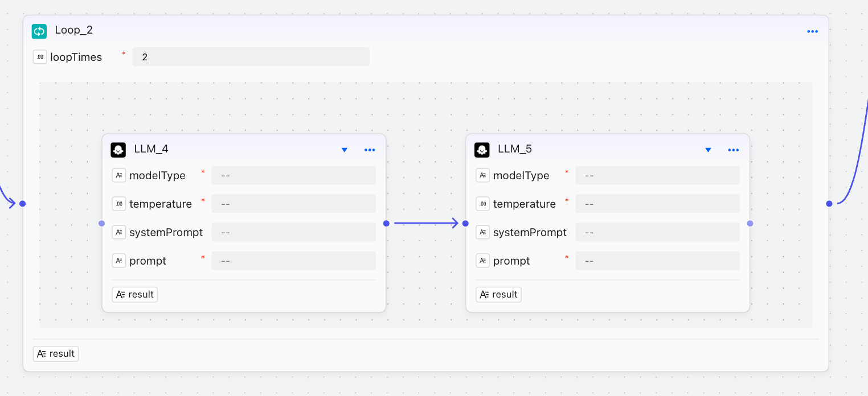Click the LLM_5 result output tag
The width and height of the screenshot is (868, 396).
(x=498, y=294)
